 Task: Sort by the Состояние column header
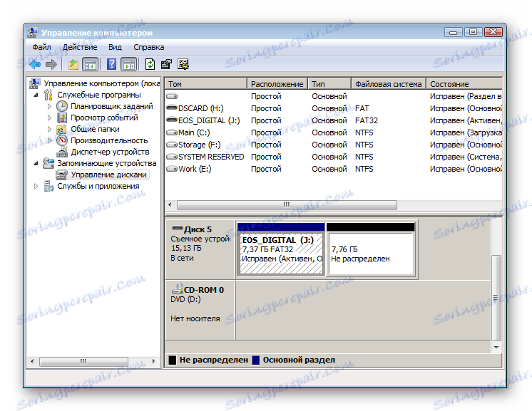pyautogui.click(x=464, y=83)
